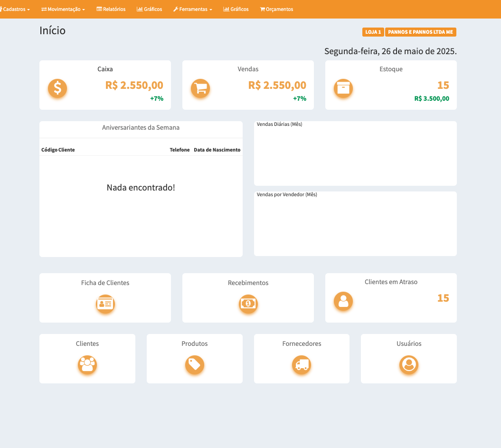Open the Recebimentos money icon

tap(248, 303)
